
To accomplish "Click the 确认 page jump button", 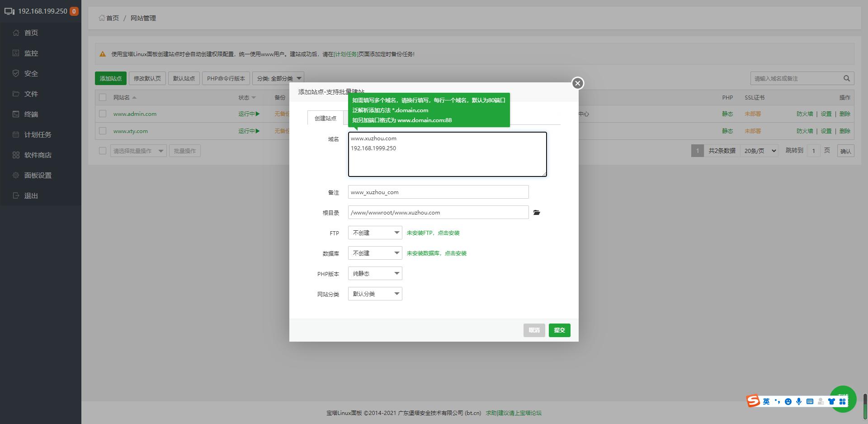I will (x=846, y=151).
